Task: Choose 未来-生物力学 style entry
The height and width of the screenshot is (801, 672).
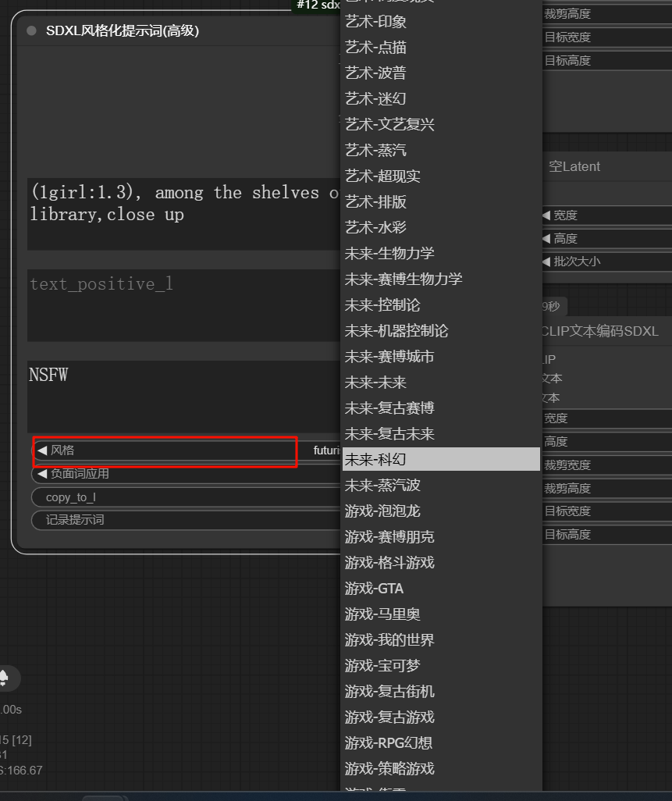Action: pyautogui.click(x=441, y=254)
